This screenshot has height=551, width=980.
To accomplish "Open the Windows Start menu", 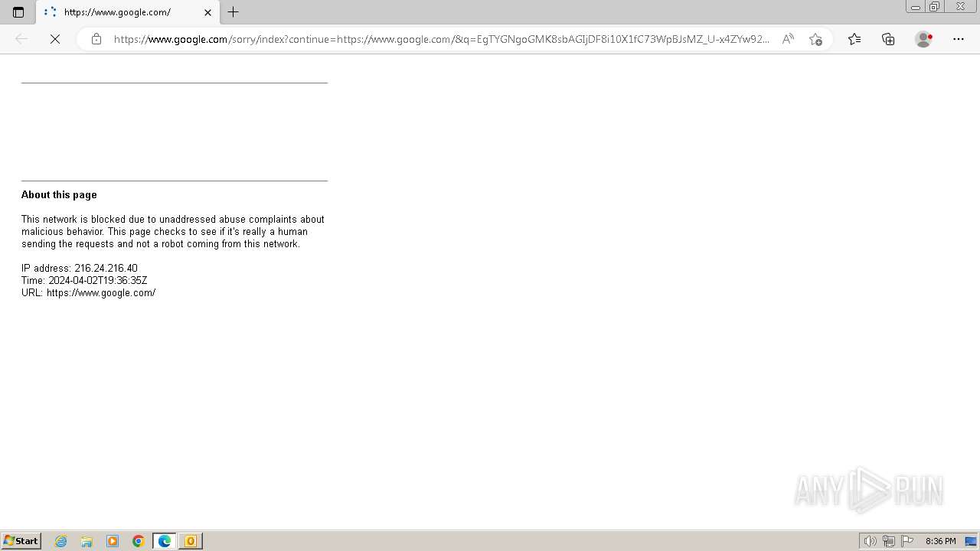I will point(21,541).
